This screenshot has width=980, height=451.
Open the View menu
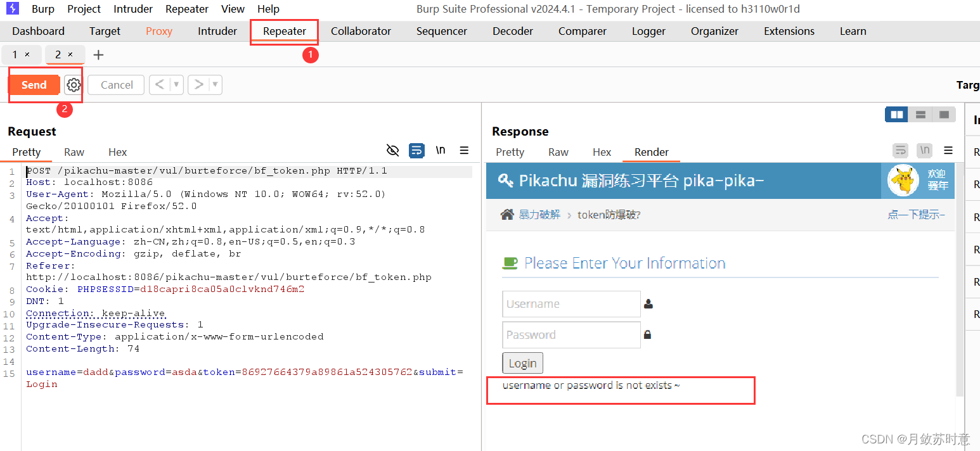point(233,9)
